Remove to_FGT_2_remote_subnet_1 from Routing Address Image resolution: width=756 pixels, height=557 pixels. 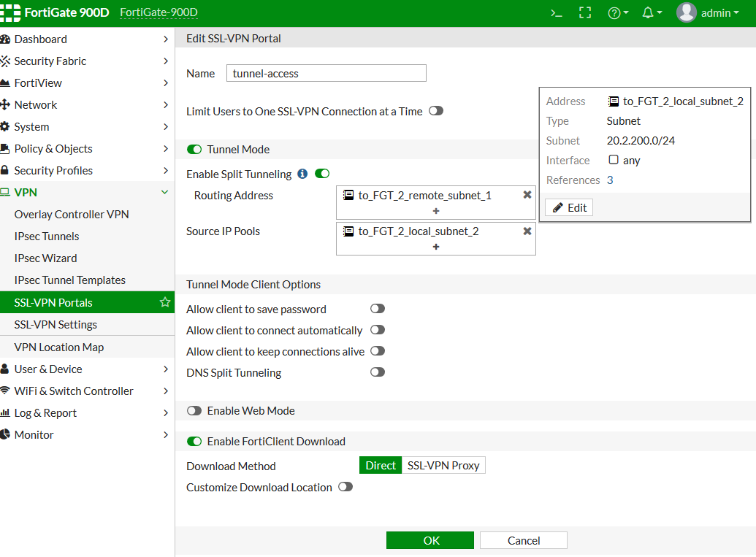coord(527,195)
